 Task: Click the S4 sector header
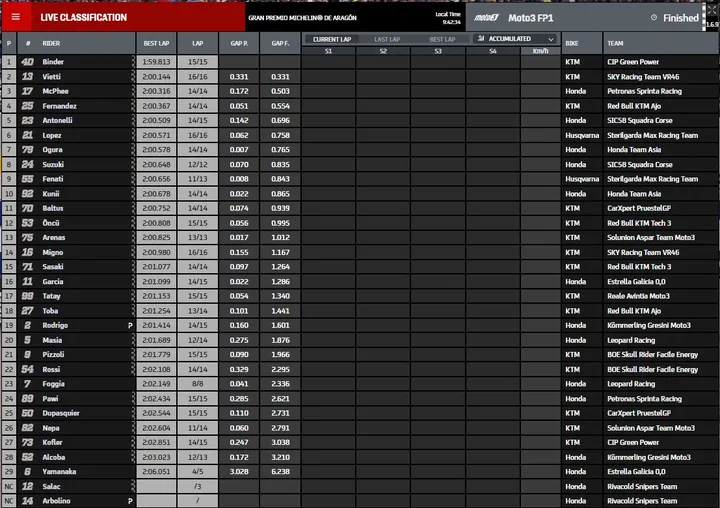click(493, 51)
